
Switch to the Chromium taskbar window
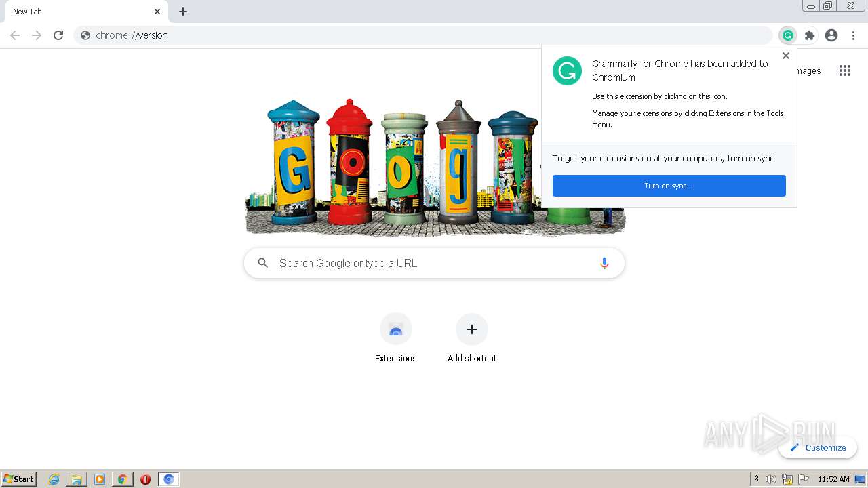[x=169, y=479]
